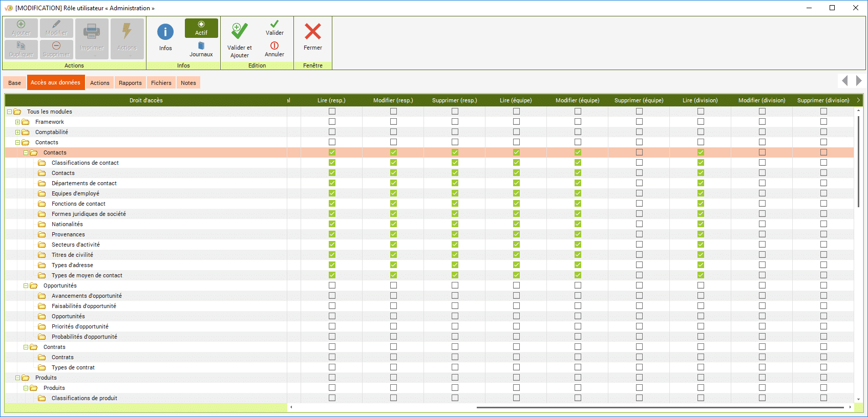Click Valider et Ajouter icon
The width and height of the screenshot is (868, 417).
[239, 31]
